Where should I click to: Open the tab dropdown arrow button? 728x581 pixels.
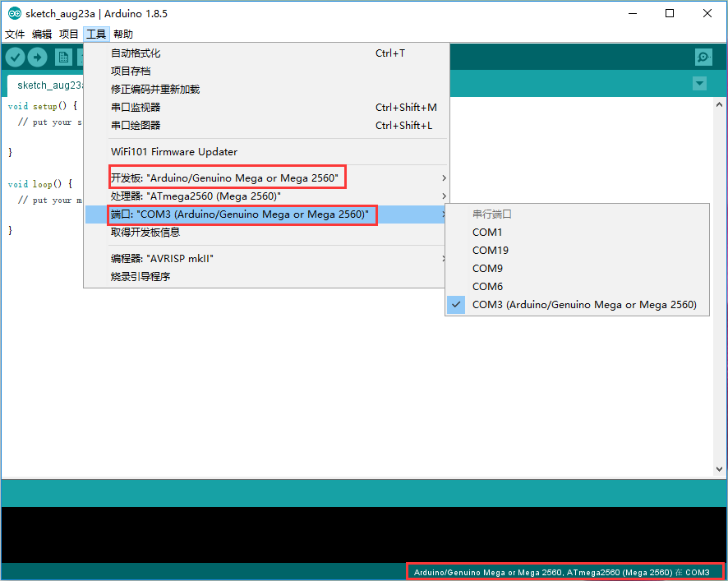coord(699,84)
